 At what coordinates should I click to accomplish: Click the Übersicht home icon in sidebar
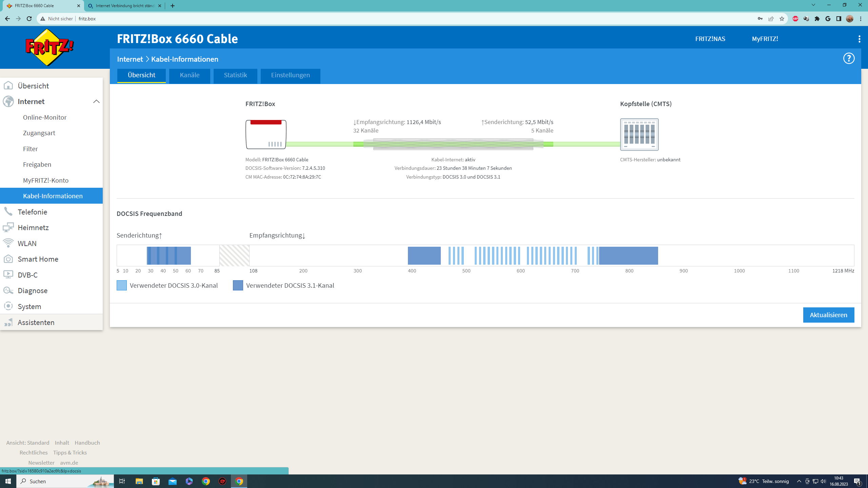8,86
